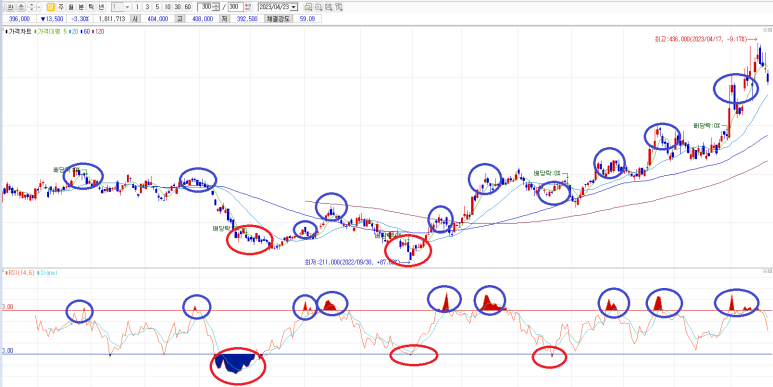Click the 가격차트 legend label
The height and width of the screenshot is (387, 773).
(x=20, y=31)
